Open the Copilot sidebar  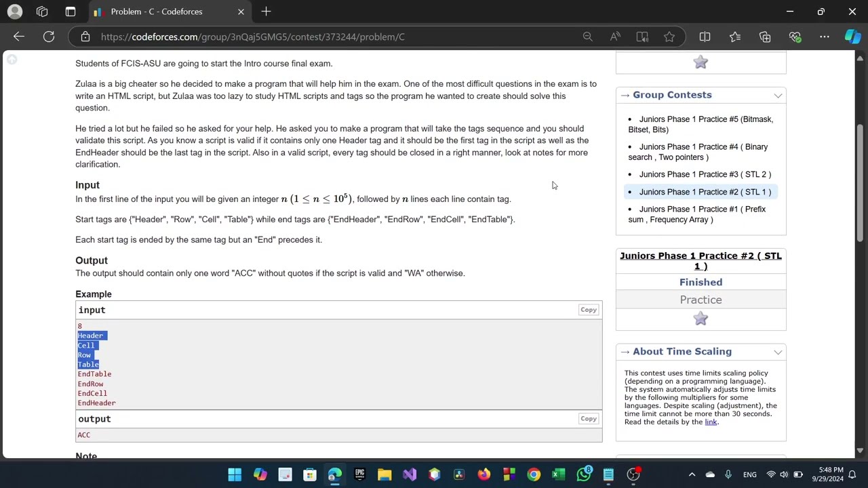tap(852, 37)
